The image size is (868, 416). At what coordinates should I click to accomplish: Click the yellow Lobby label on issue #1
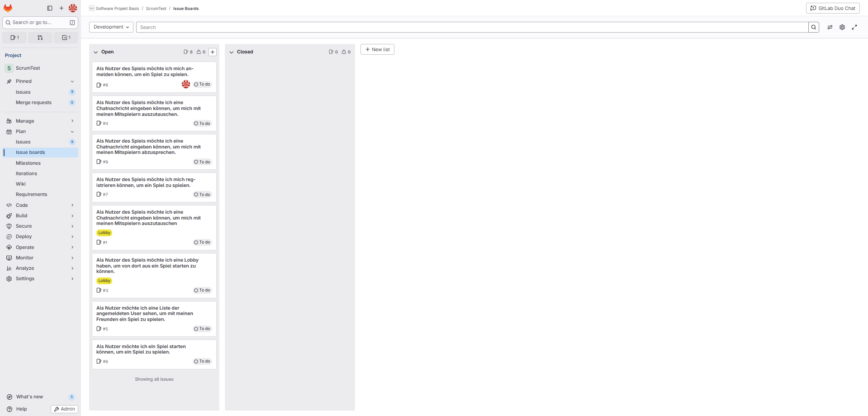(x=104, y=233)
